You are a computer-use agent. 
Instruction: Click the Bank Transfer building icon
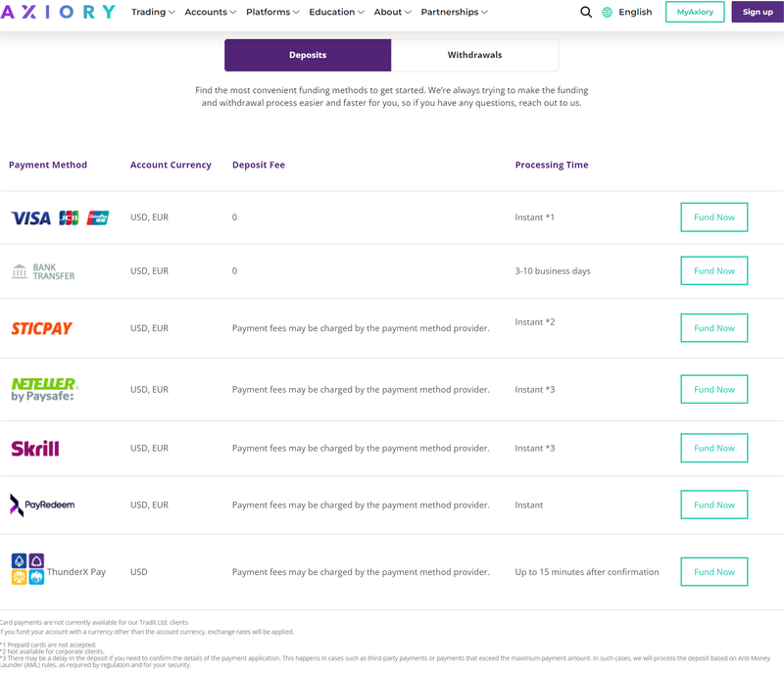(x=20, y=271)
